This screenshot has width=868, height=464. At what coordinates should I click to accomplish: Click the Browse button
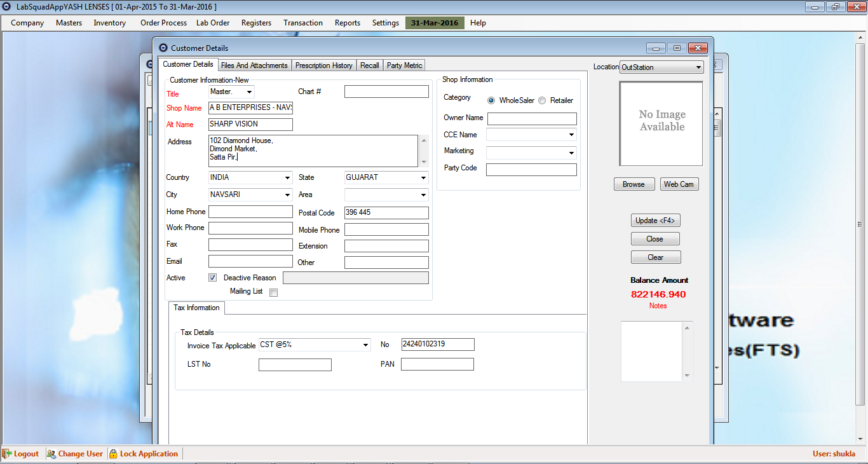[x=634, y=184]
